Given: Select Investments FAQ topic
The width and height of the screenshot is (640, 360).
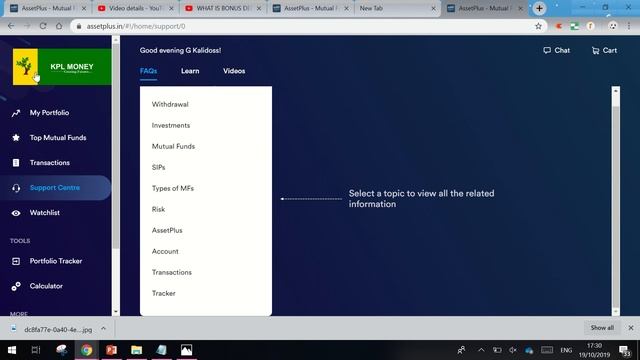Looking at the screenshot, I should coord(171,125).
